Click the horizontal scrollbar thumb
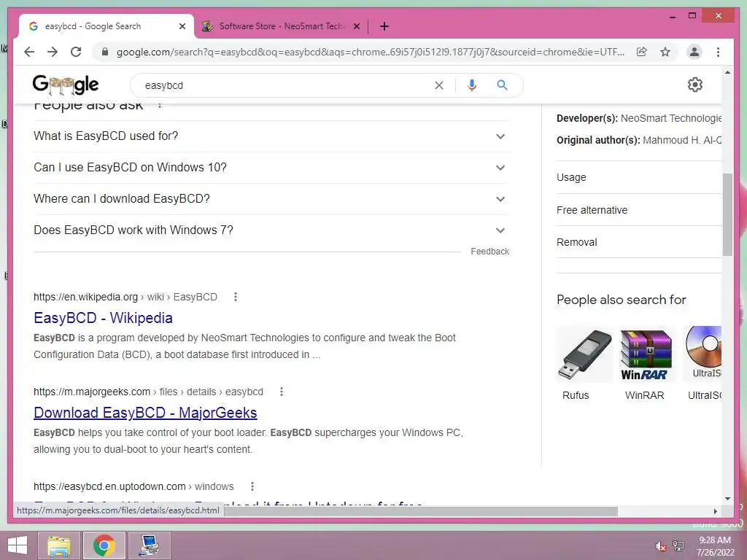747x560 pixels. pyautogui.click(x=421, y=511)
